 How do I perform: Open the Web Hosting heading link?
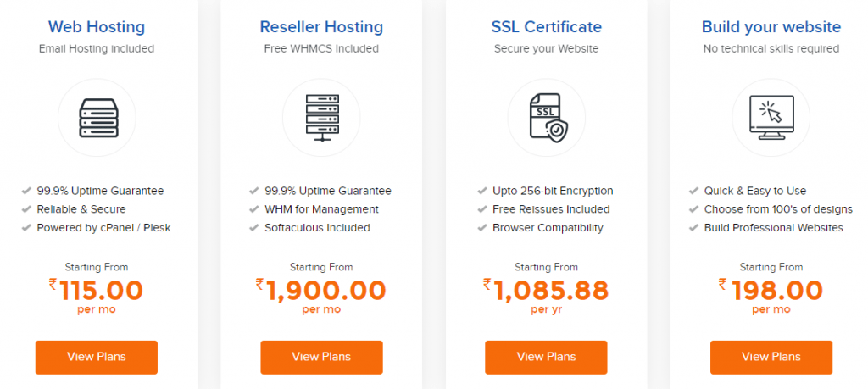97,26
